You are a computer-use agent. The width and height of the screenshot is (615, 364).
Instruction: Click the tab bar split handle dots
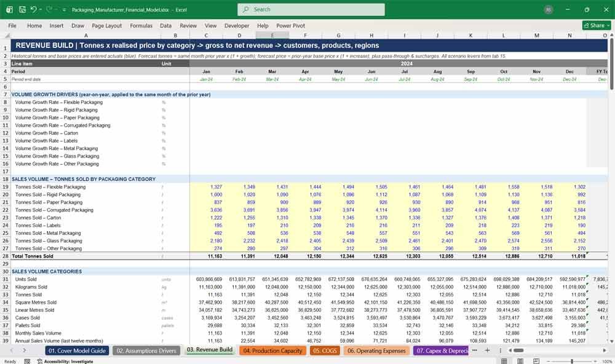coord(501,350)
